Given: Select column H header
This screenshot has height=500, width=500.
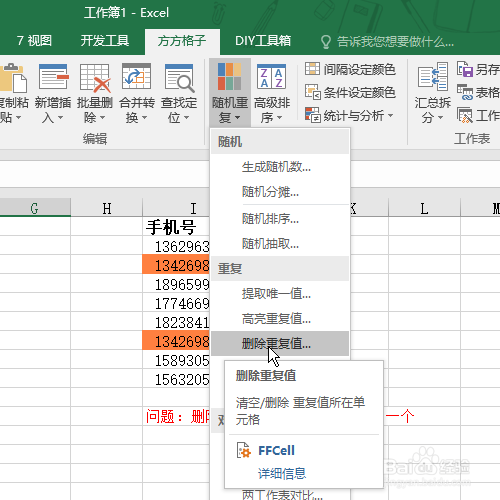Looking at the screenshot, I should 107,209.
